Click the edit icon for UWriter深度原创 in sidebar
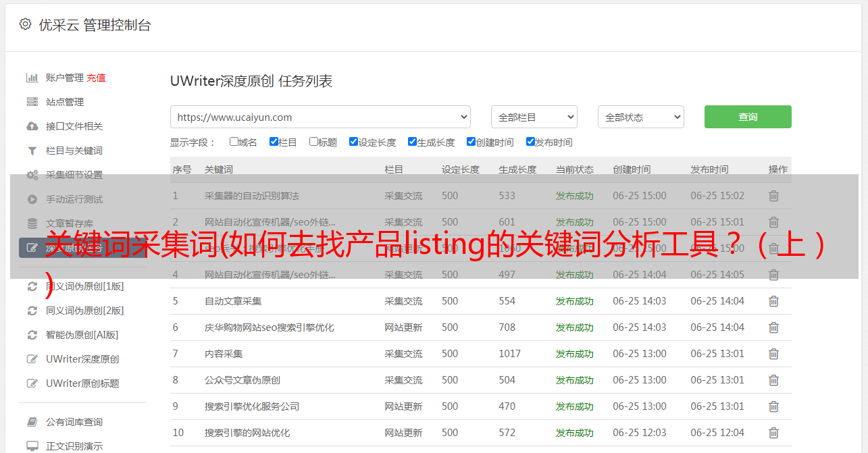868x453 pixels. [x=32, y=359]
